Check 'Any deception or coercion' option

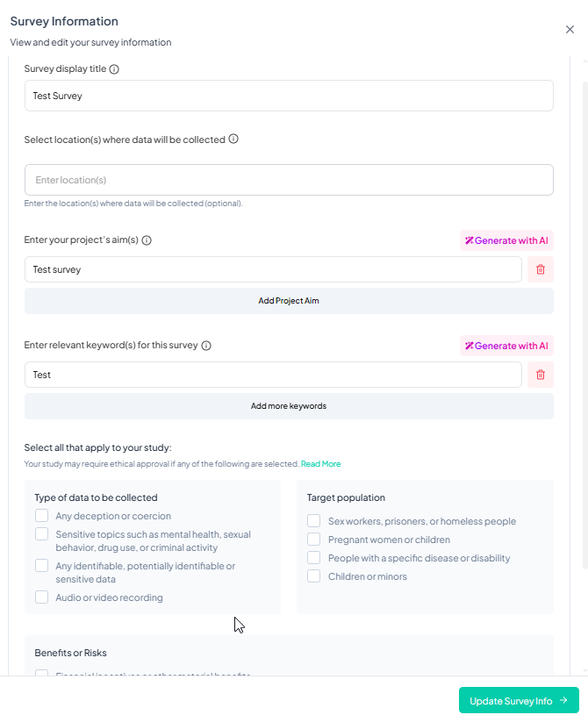pos(41,516)
